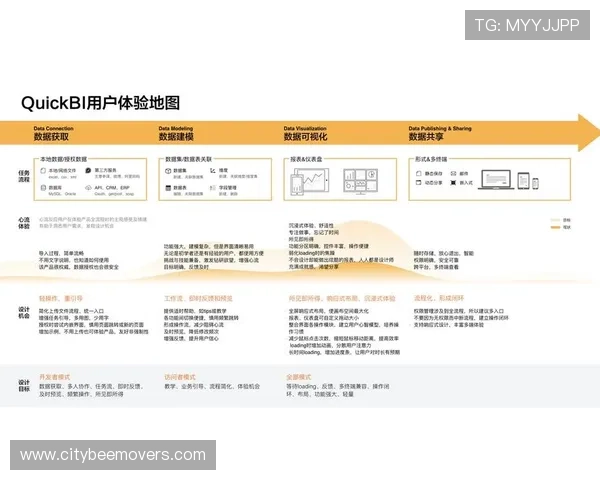The height and width of the screenshot is (480, 600).
Task: Click the 工作流、即时反馈和预览 orange heading
Action: tap(198, 299)
